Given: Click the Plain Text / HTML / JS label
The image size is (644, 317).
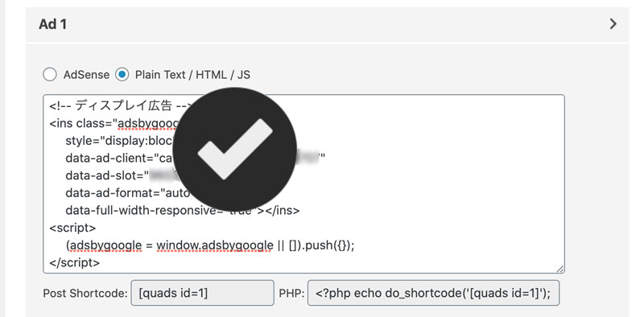Looking at the screenshot, I should tap(192, 75).
